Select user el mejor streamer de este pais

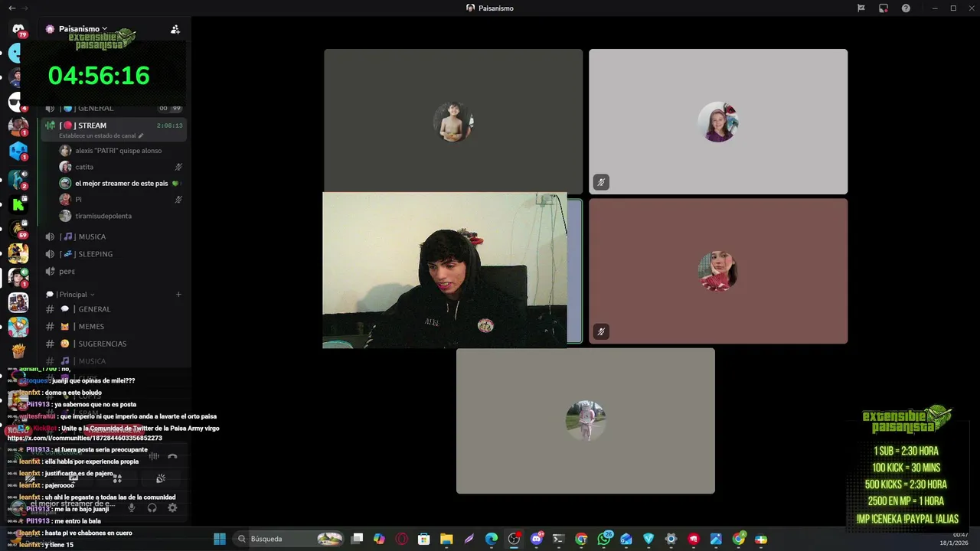coord(121,184)
